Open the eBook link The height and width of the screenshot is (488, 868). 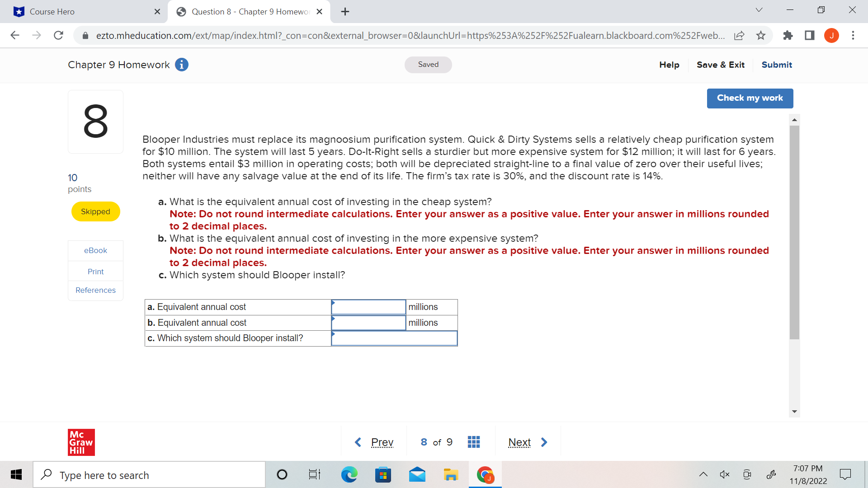95,250
